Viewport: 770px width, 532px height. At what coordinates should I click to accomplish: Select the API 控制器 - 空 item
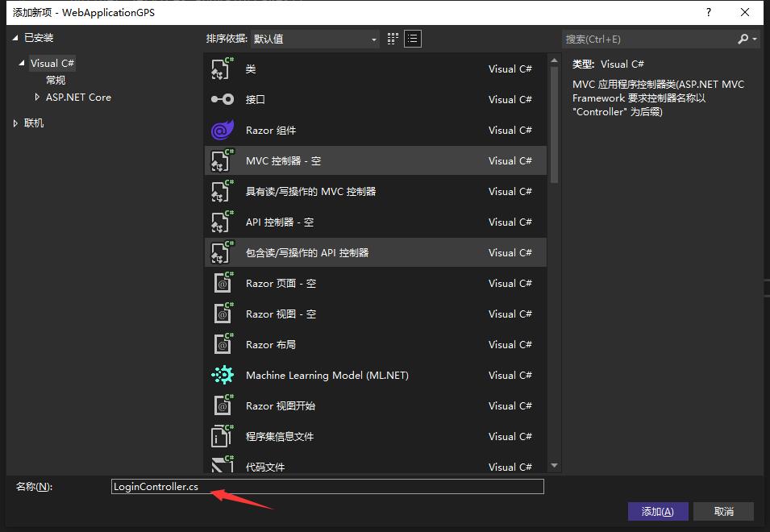coord(279,222)
